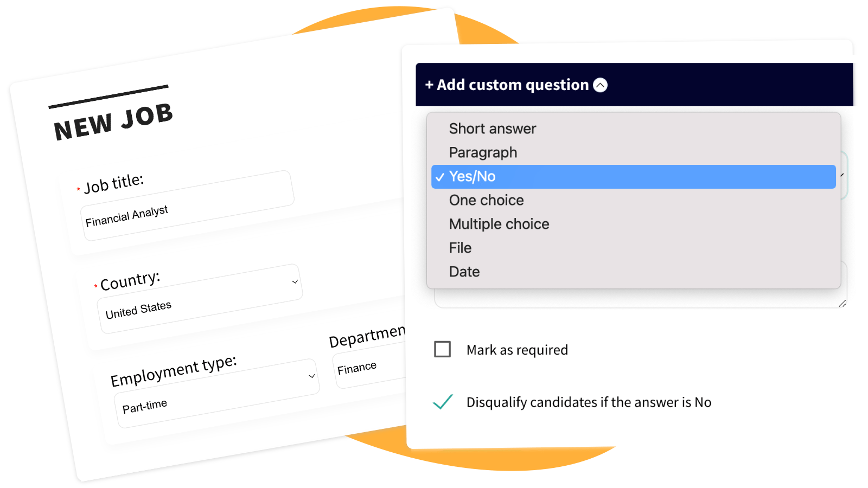Choose Paragraph question type
868x488 pixels.
point(483,153)
